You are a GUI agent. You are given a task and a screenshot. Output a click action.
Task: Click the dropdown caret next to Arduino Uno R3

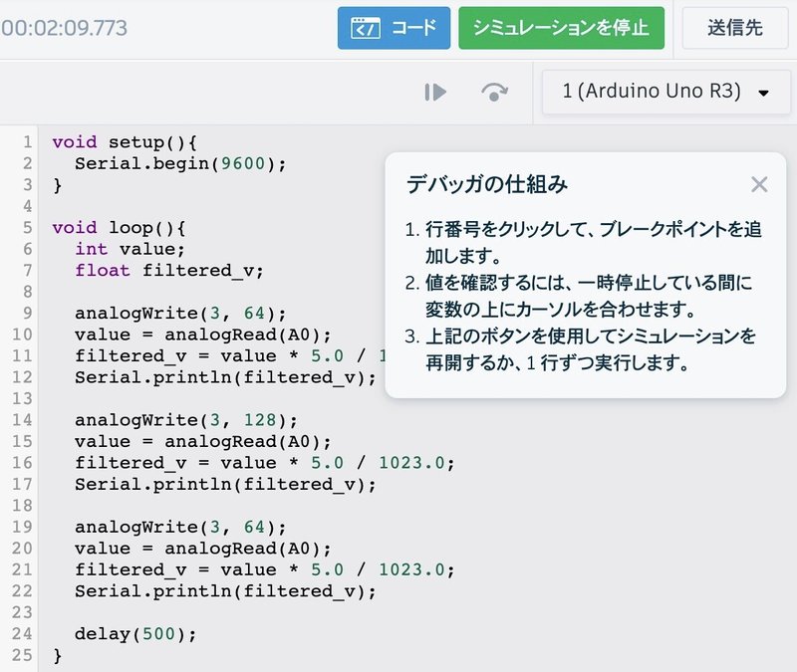pyautogui.click(x=763, y=92)
